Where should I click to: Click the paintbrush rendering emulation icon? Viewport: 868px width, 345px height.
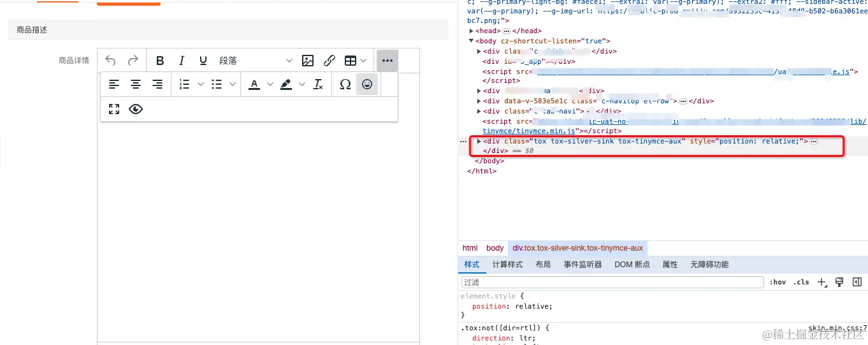pyautogui.click(x=839, y=282)
